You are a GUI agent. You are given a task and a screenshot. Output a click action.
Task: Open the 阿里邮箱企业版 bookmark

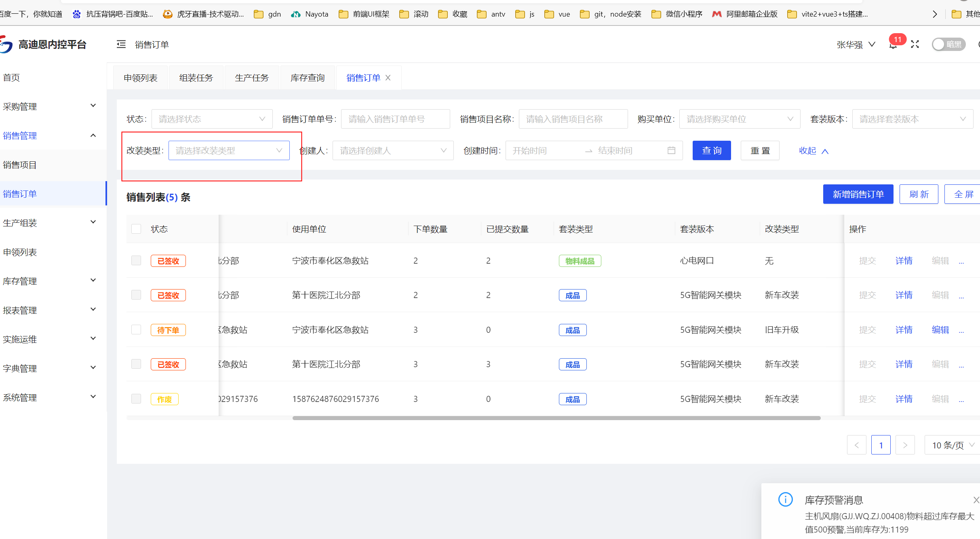744,14
